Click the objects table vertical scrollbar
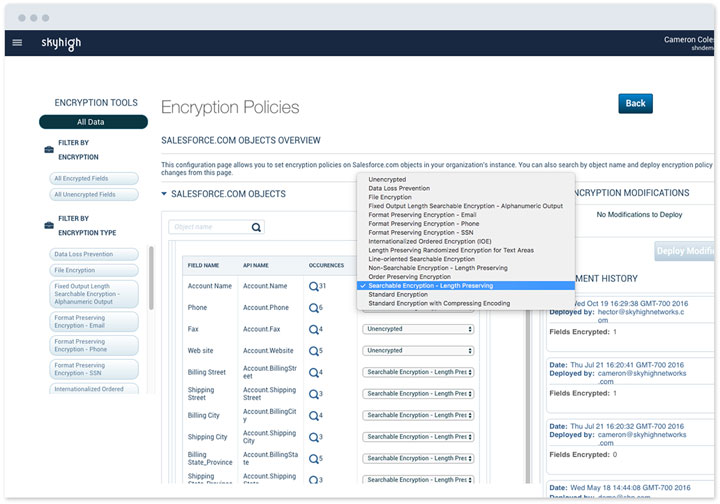The height and width of the screenshot is (504, 720). coord(528,395)
